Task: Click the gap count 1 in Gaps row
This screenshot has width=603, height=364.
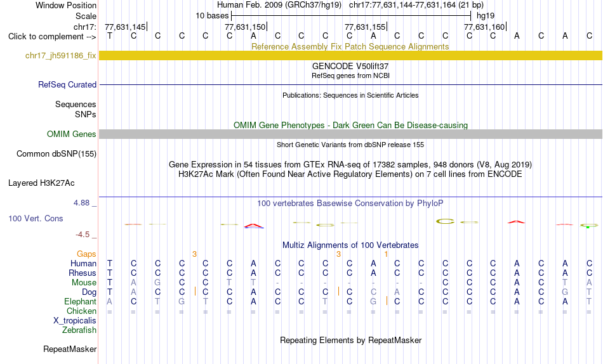Action: [x=386, y=254]
